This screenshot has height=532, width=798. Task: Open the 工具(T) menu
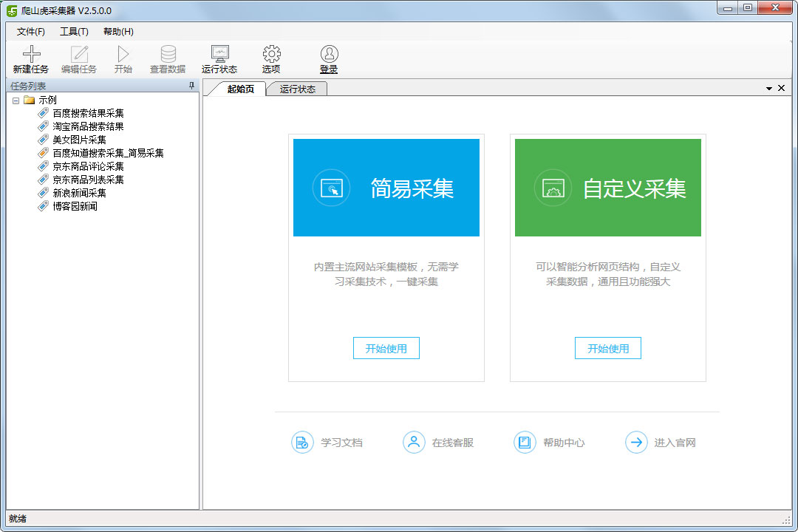tap(74, 32)
